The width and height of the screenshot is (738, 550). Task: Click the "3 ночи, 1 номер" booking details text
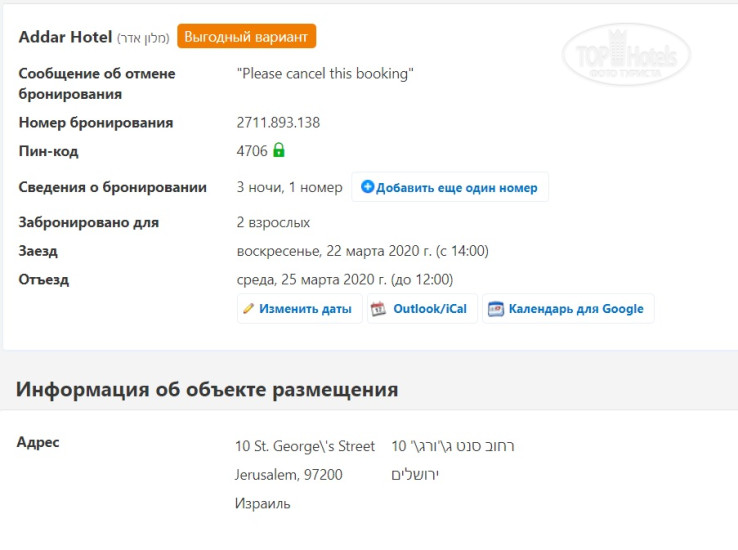(x=289, y=187)
